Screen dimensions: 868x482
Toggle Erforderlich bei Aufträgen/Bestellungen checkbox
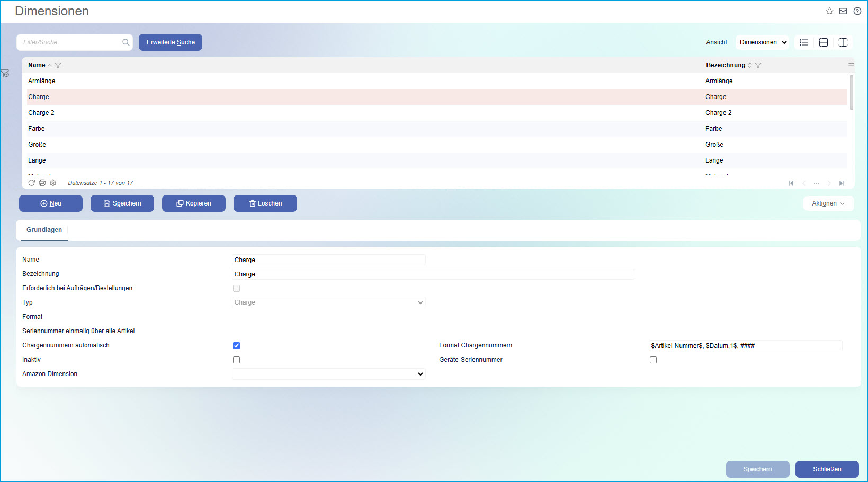coord(237,289)
